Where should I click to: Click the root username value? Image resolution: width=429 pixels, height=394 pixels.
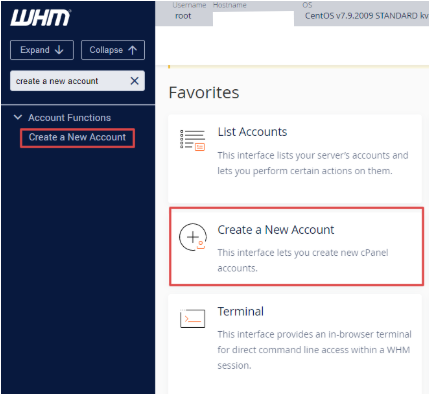point(183,16)
